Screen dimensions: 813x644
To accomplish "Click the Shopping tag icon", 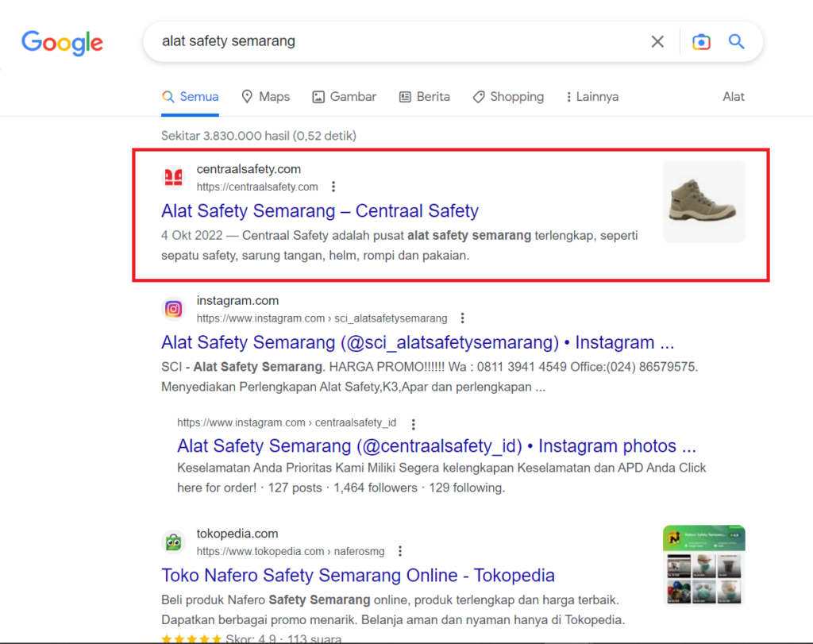I will (479, 97).
